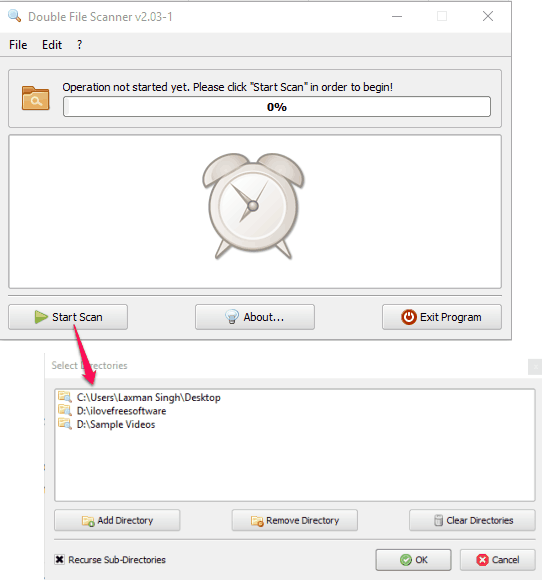Open the Edit menu
Viewport: 542px width, 581px height.
(52, 45)
